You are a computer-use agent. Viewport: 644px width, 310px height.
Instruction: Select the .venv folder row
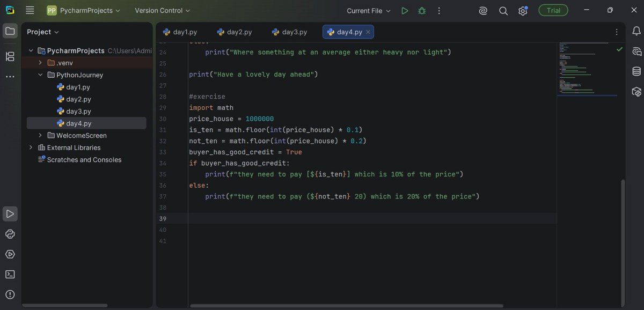(x=86, y=63)
